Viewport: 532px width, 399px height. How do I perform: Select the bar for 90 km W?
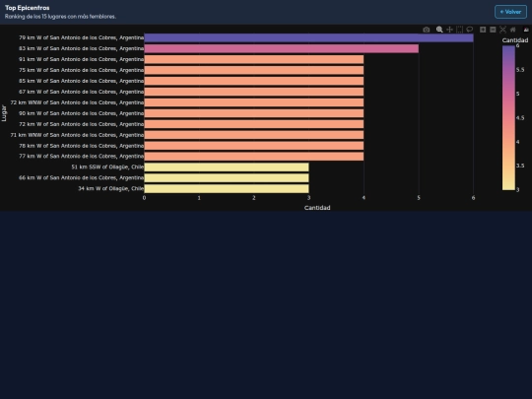pyautogui.click(x=254, y=113)
